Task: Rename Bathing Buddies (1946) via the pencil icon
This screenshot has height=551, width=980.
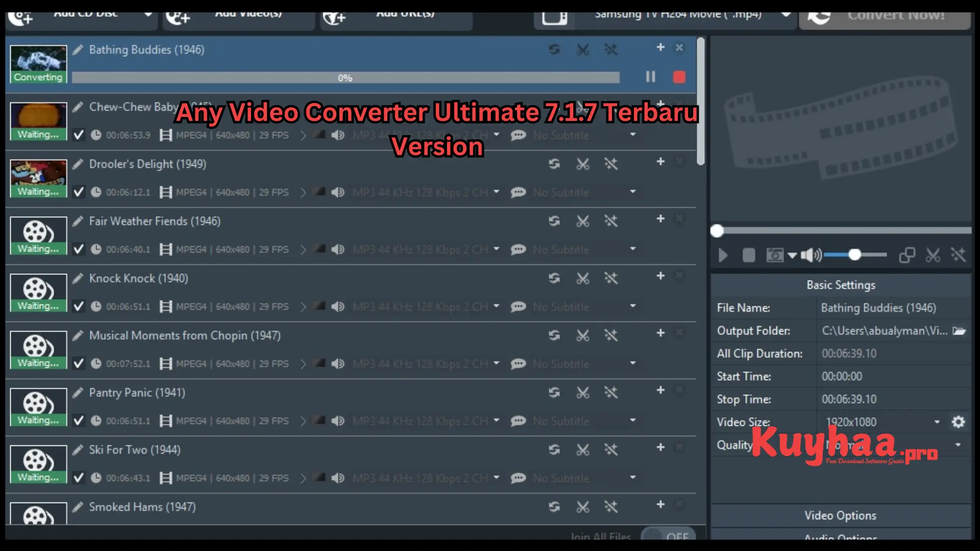Action: coord(78,49)
